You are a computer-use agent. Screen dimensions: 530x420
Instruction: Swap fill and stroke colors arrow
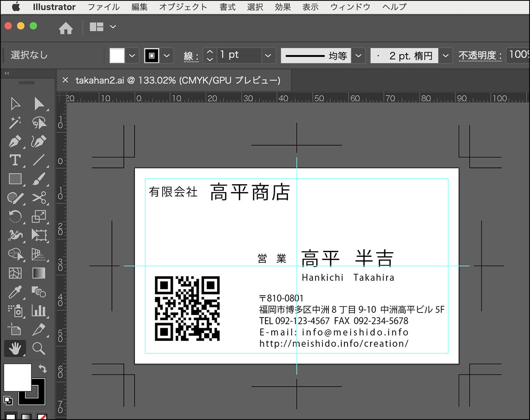(x=42, y=368)
